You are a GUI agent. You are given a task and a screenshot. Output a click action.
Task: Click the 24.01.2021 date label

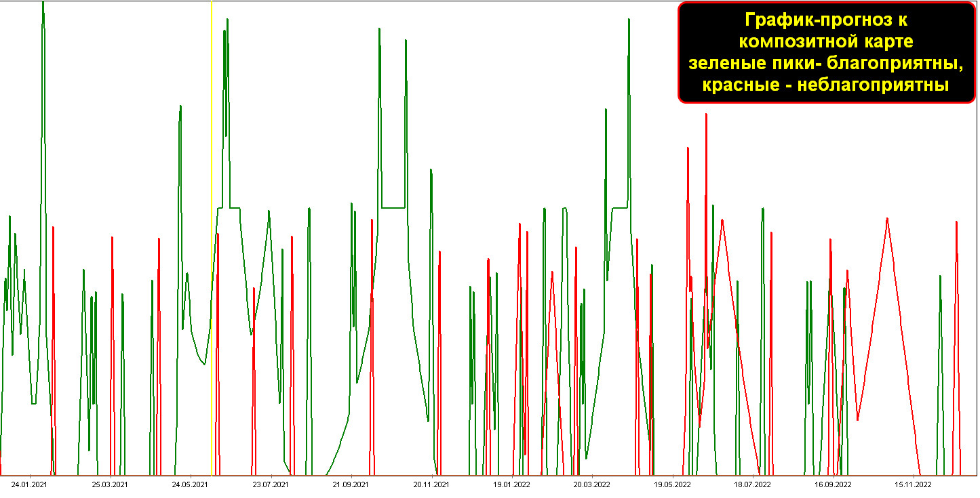pos(30,484)
